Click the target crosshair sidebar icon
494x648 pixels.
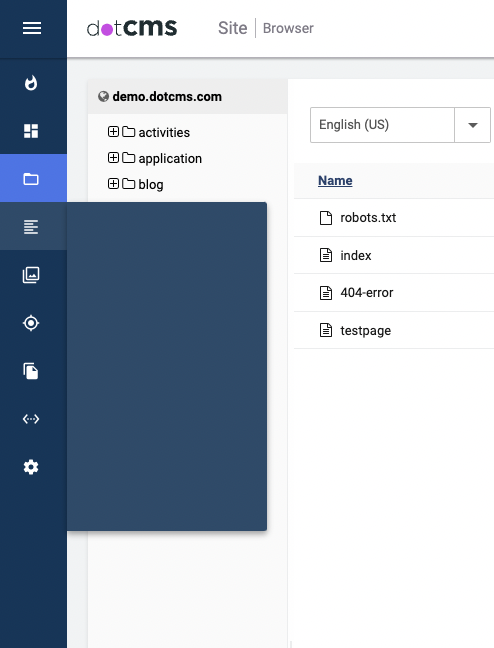tap(31, 323)
